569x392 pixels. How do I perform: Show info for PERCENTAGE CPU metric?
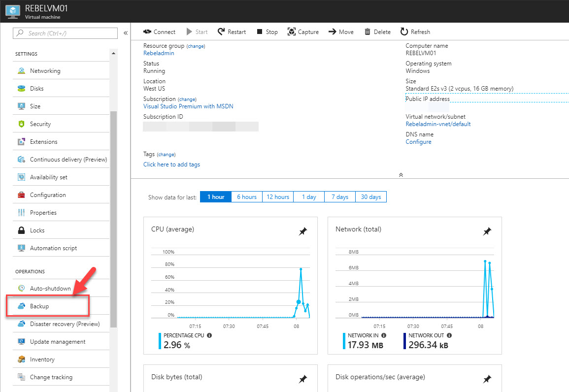pos(209,335)
